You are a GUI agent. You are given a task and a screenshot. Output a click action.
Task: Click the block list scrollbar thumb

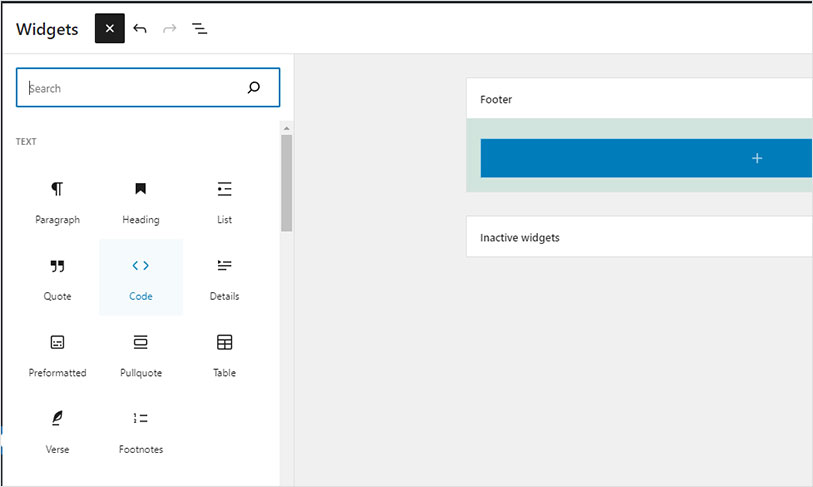(x=287, y=183)
